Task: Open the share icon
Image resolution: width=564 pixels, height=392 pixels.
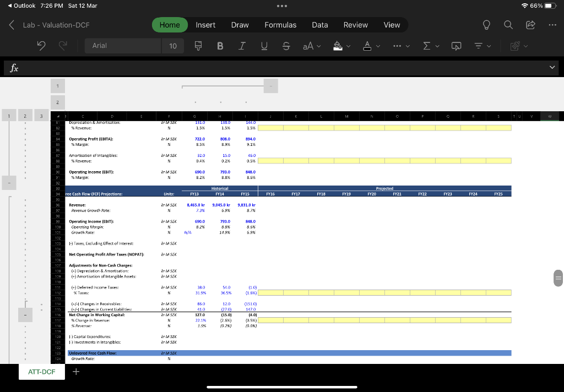Action: (530, 25)
